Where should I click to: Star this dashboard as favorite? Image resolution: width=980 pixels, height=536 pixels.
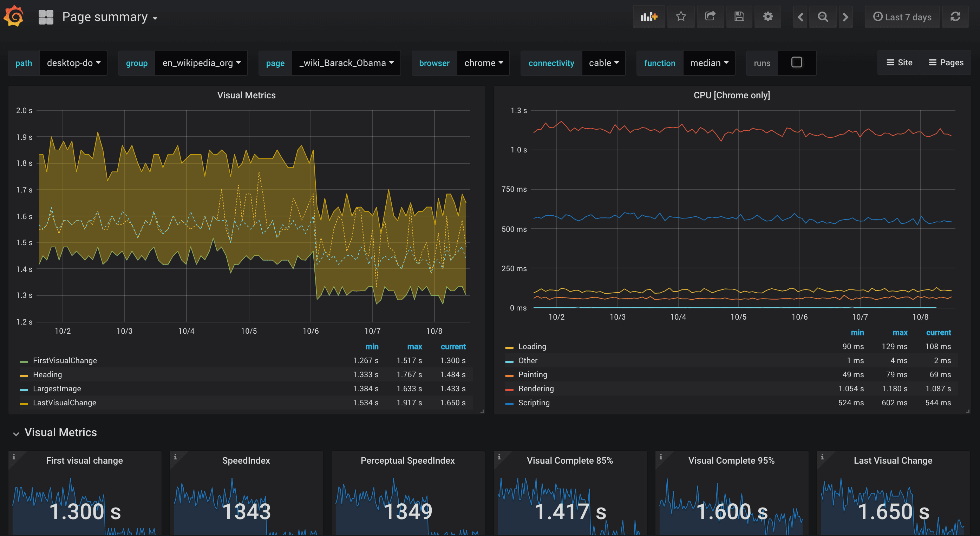(681, 17)
